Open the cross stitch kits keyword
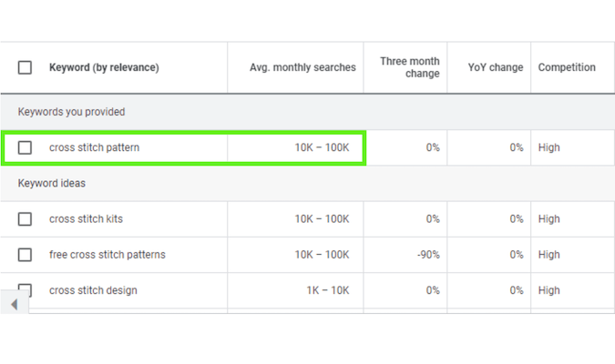Viewport: 615px width, 364px height. [86, 219]
